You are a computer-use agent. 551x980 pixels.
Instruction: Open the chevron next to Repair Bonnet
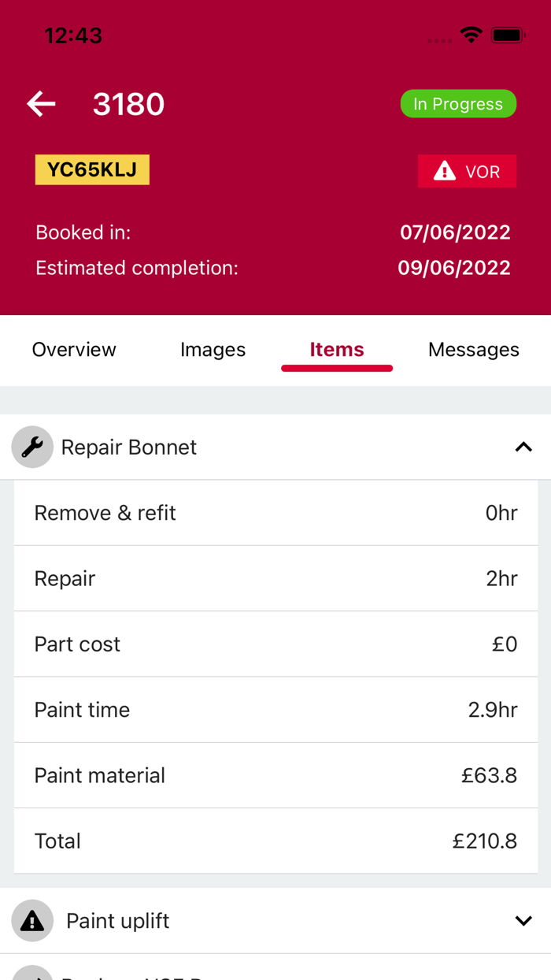[523, 447]
